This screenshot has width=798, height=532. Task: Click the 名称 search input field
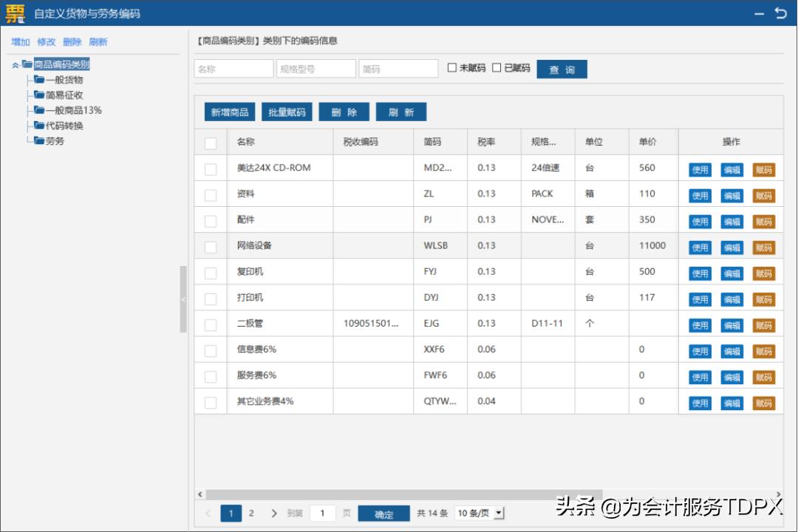tap(233, 67)
